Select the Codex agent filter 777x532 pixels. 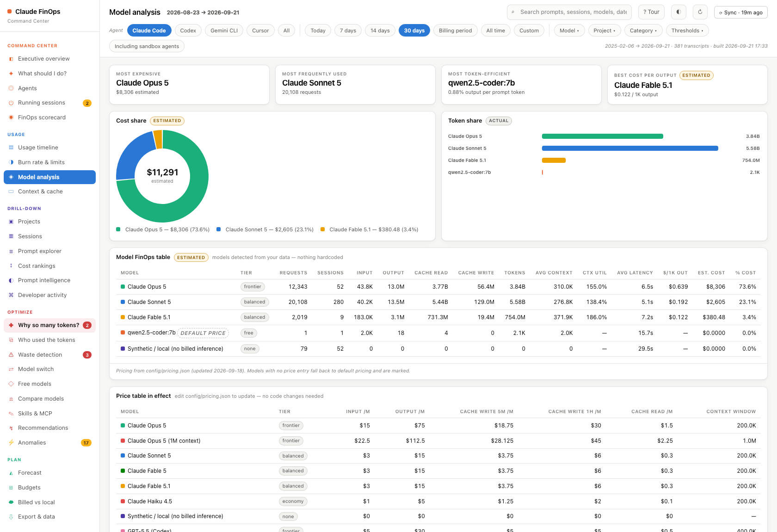188,31
